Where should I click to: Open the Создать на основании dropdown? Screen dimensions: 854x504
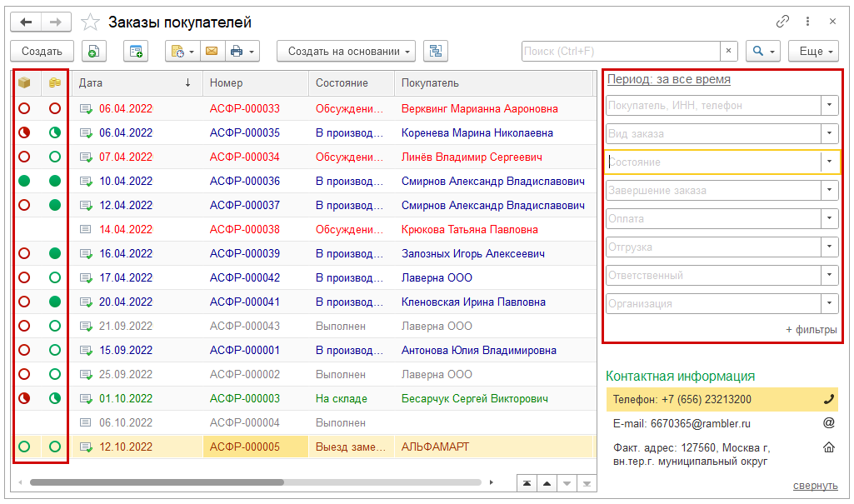[x=347, y=51]
